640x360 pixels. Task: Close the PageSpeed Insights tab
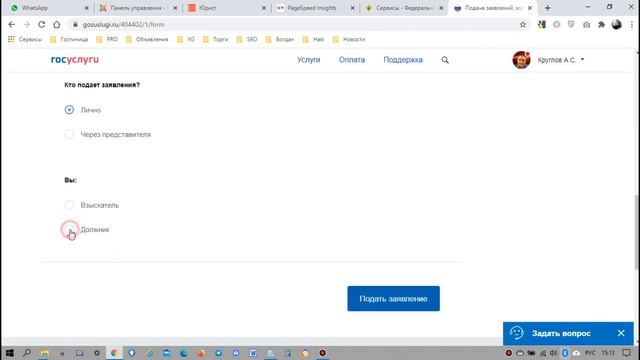pos(353,8)
